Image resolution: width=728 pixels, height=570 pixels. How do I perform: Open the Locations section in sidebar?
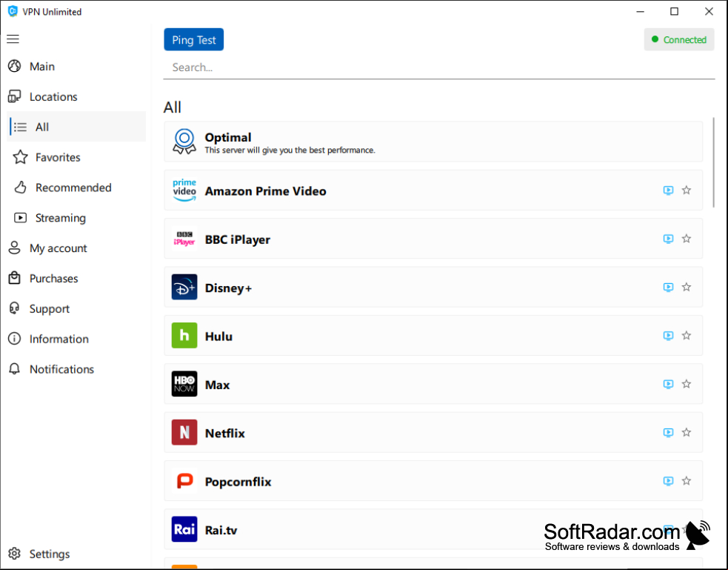point(76,96)
